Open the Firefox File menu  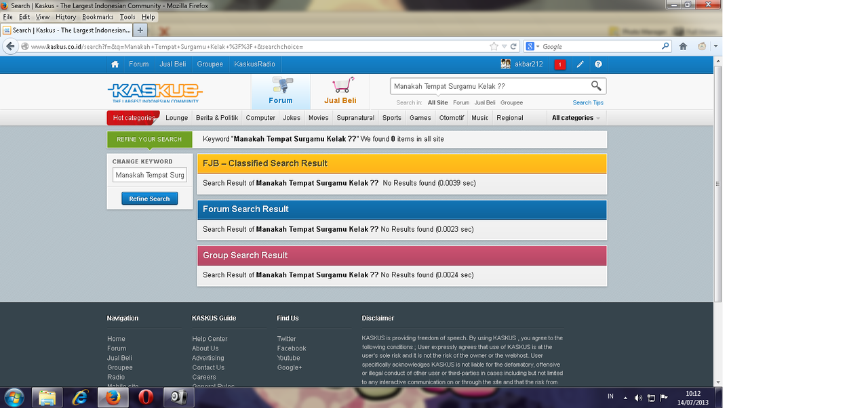pos(8,17)
